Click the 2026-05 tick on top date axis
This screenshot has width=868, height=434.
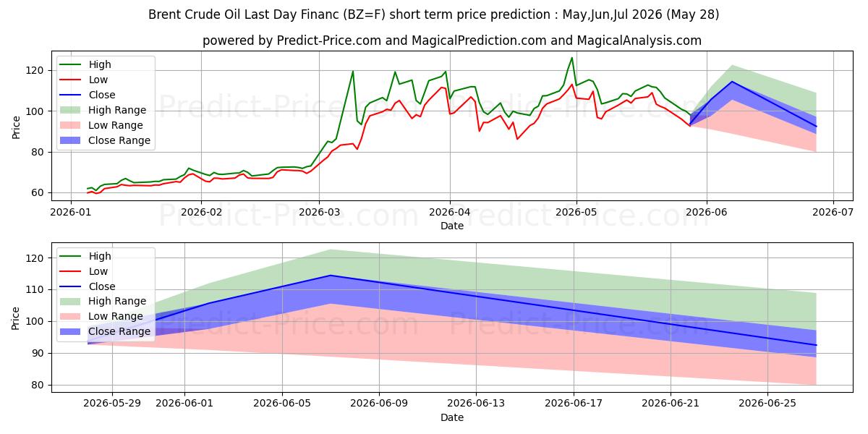[x=576, y=212]
